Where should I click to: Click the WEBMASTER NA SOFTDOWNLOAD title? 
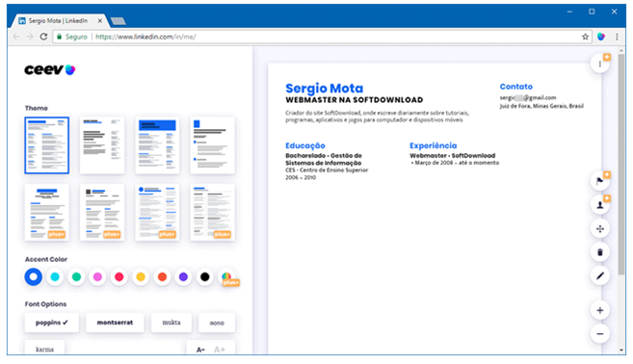tap(354, 100)
